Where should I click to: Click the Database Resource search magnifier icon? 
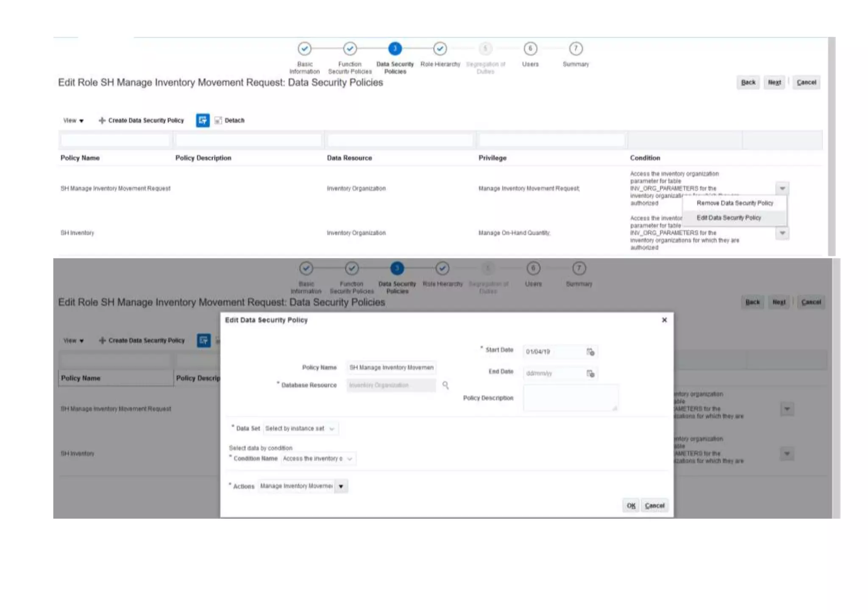click(x=445, y=385)
